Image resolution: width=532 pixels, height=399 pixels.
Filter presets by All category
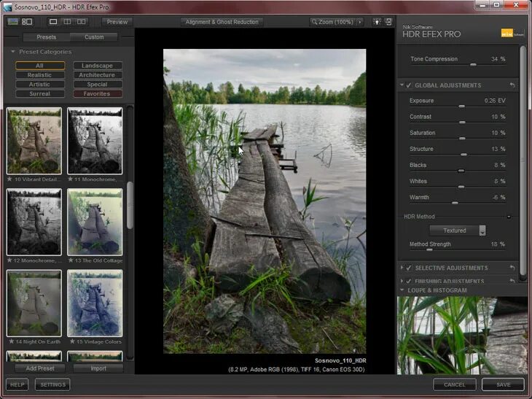coord(39,66)
